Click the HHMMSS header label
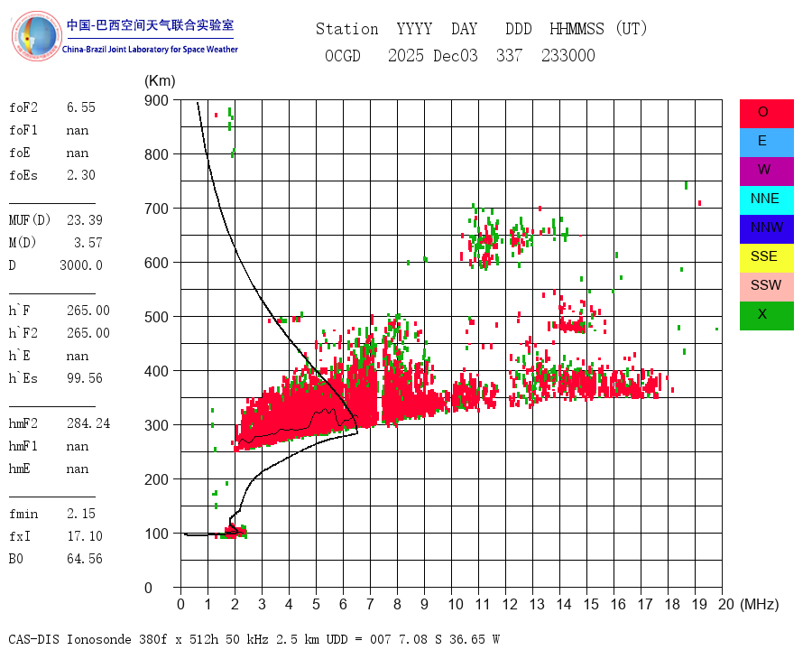Screen dimensions: 812x650 point(577,29)
